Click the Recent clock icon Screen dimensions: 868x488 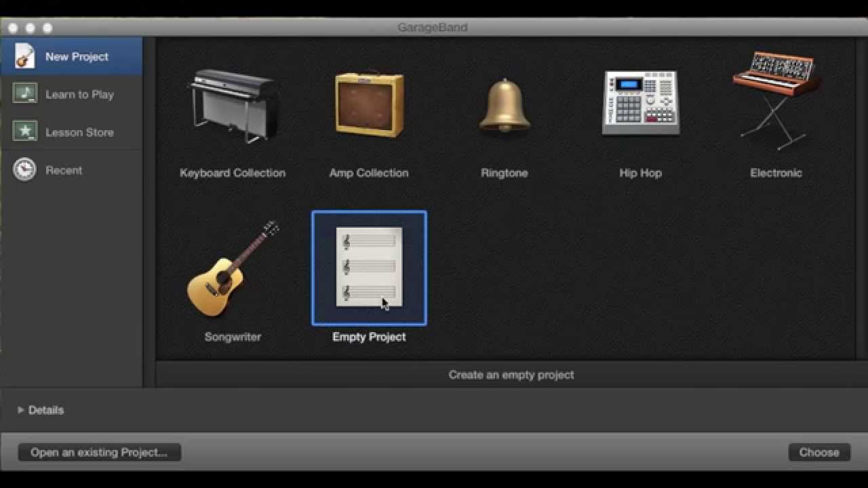click(24, 169)
